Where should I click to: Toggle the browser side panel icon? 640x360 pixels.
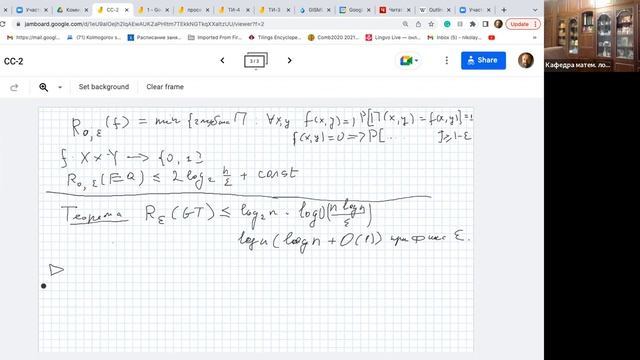485,24
